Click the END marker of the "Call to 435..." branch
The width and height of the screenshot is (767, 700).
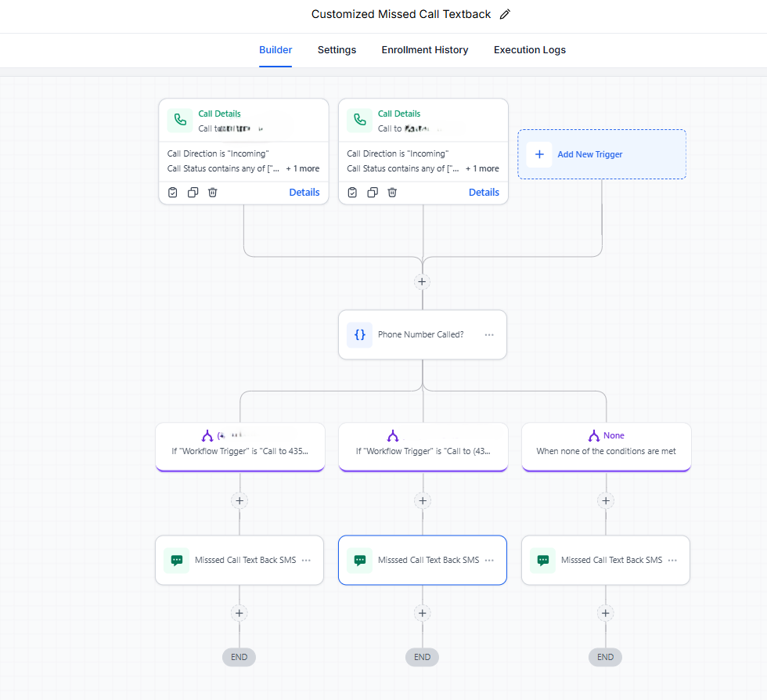[239, 657]
